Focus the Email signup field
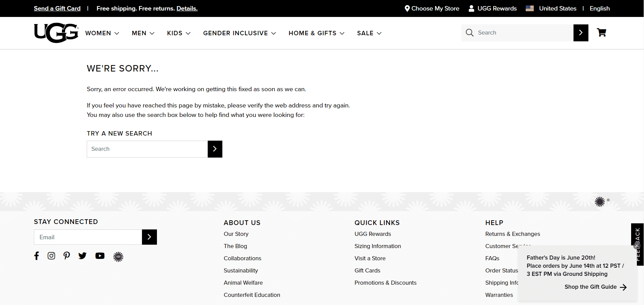Image resolution: width=644 pixels, height=305 pixels. point(88,237)
